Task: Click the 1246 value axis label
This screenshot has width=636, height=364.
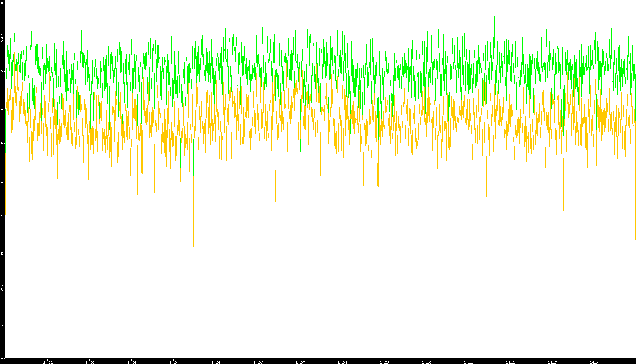Action: 2,289
